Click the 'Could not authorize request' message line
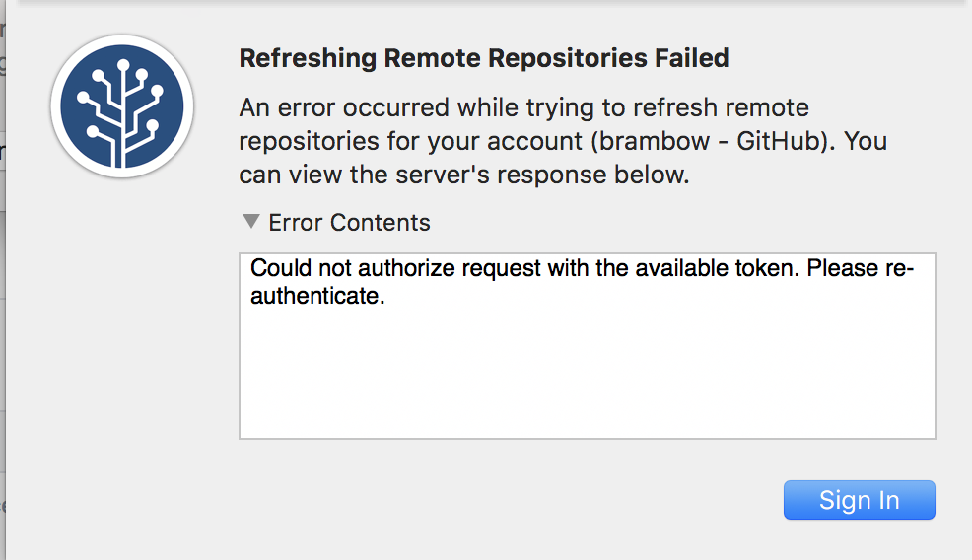This screenshot has height=560, width=972. coord(582,268)
